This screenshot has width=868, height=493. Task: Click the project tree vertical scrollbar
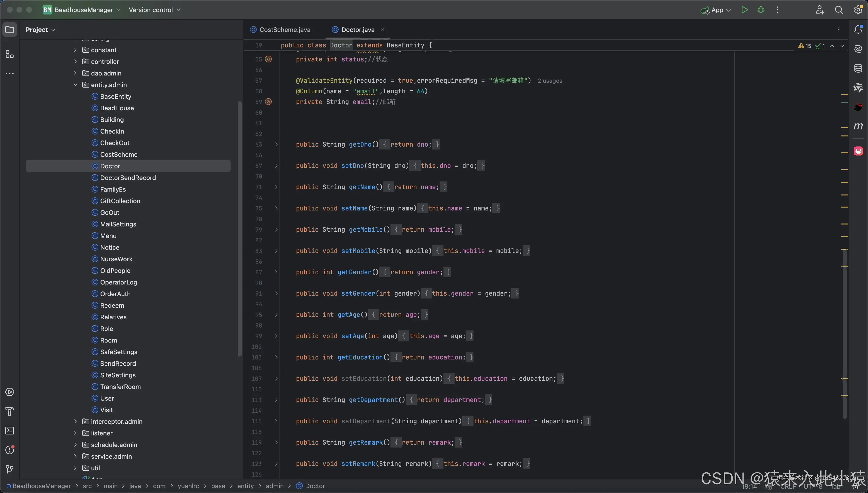coord(240,229)
